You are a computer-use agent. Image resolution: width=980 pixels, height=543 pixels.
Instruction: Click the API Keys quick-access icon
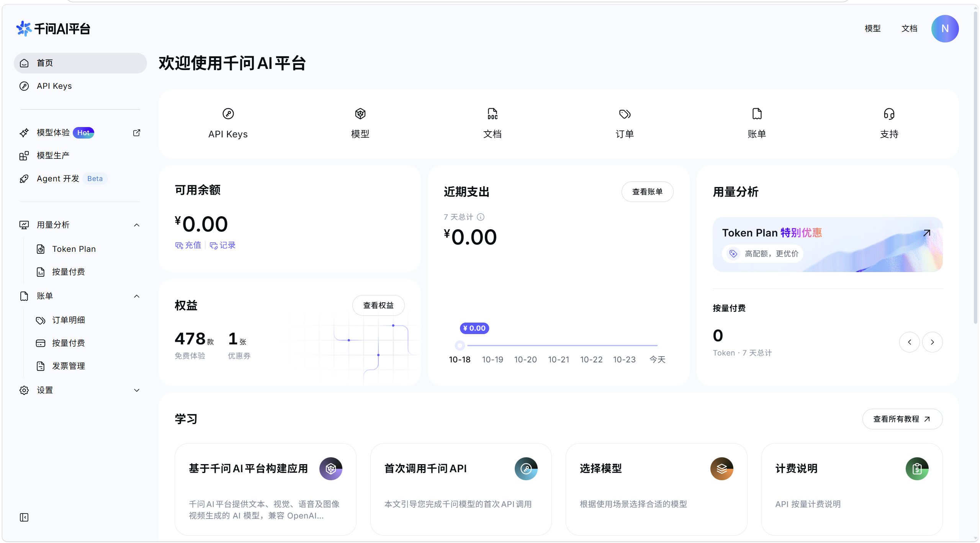228,114
